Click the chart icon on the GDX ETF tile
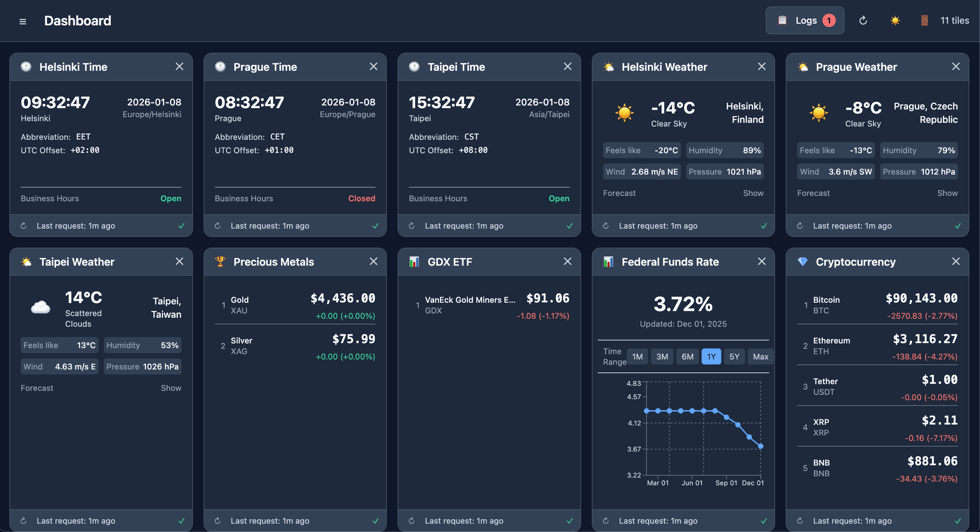 (414, 261)
